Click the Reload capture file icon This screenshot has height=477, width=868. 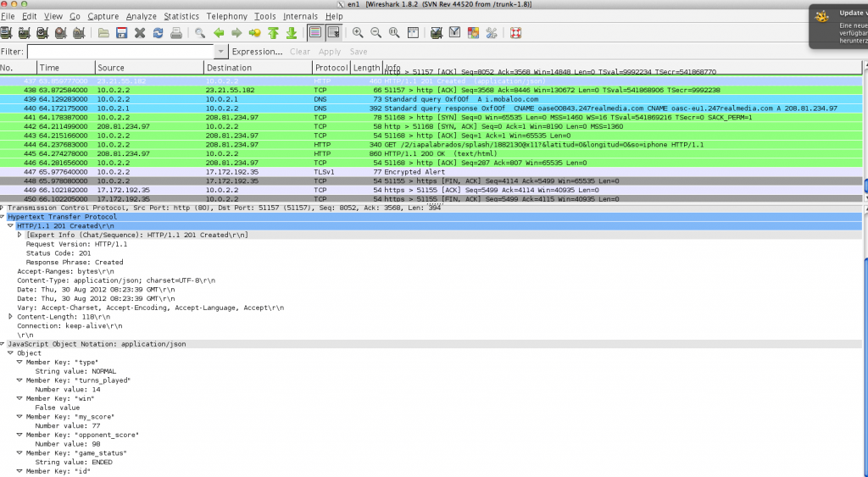(159, 33)
